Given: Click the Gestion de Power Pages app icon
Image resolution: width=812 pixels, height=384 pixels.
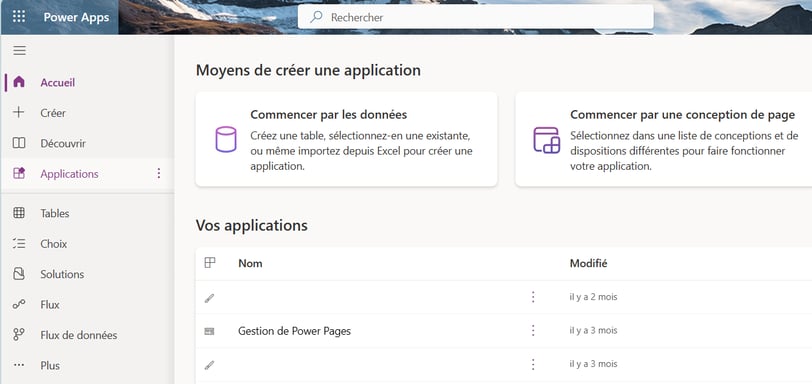Looking at the screenshot, I should pos(209,331).
